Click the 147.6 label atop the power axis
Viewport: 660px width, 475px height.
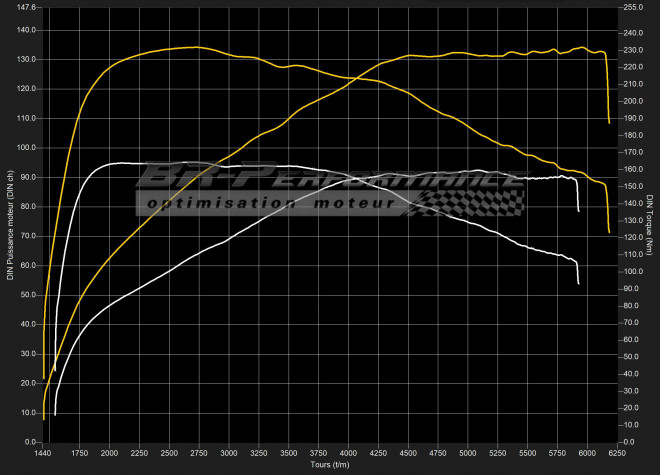pyautogui.click(x=27, y=7)
